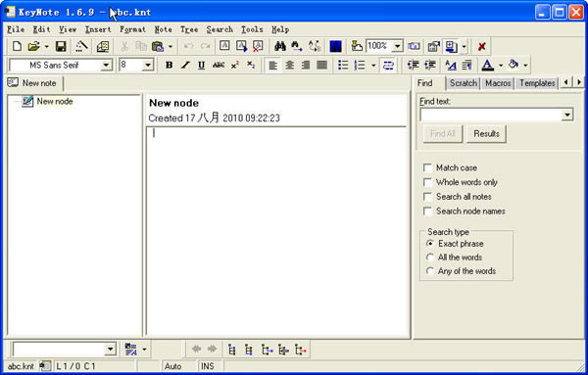This screenshot has height=375, width=588.
Task: Toggle numbered list style
Action: click(x=360, y=66)
